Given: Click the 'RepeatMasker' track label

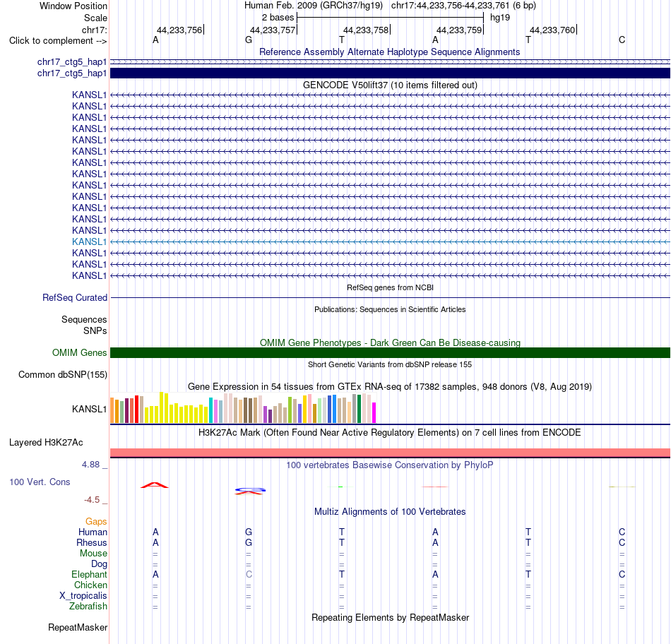Looking at the screenshot, I should point(78,628).
